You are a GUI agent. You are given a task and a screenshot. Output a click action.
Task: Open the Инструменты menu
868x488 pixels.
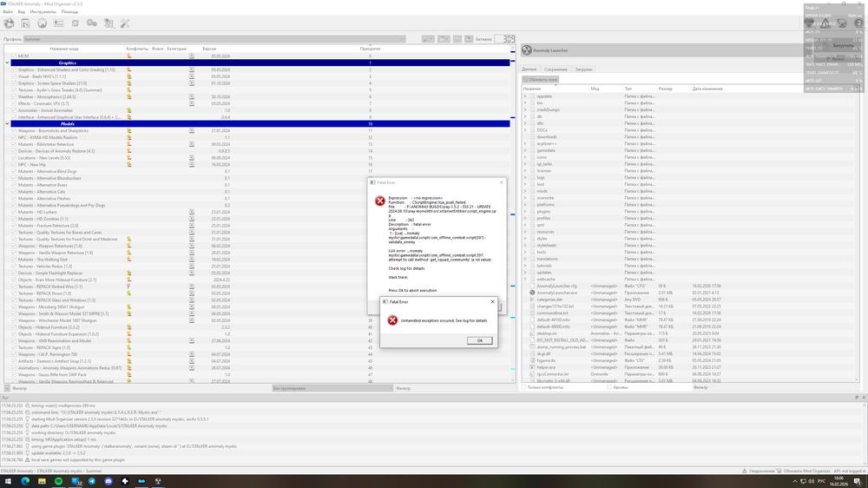(43, 12)
